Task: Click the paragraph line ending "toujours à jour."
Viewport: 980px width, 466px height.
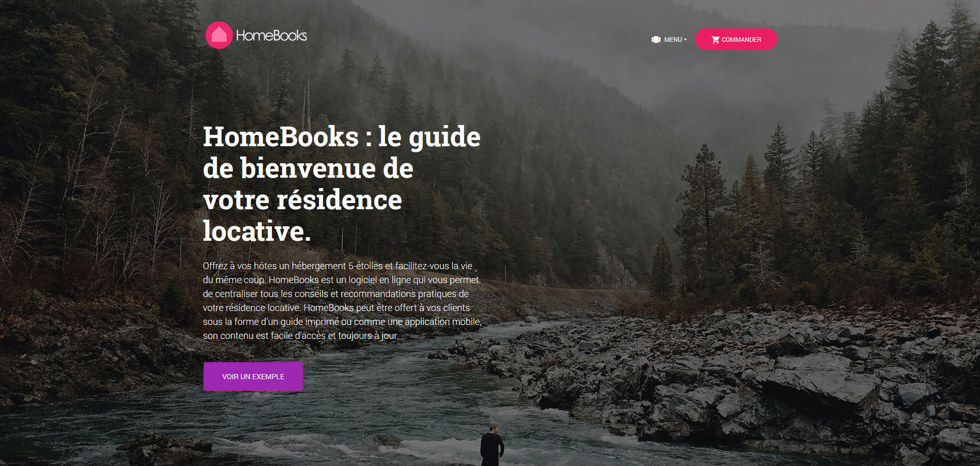Action: pos(301,335)
